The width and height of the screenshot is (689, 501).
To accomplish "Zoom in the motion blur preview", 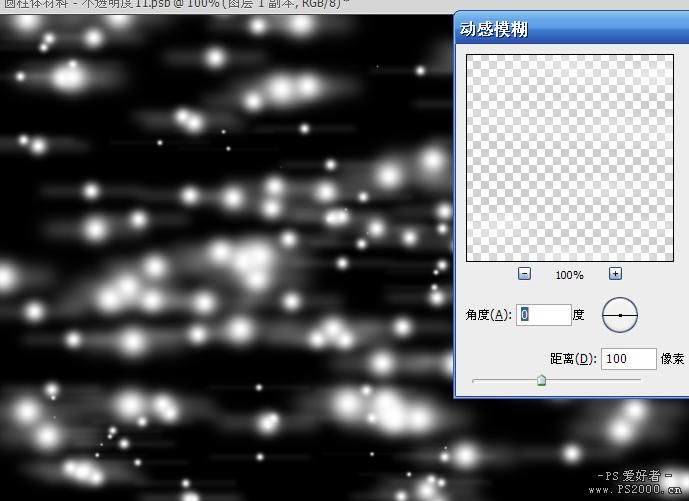I will click(615, 274).
